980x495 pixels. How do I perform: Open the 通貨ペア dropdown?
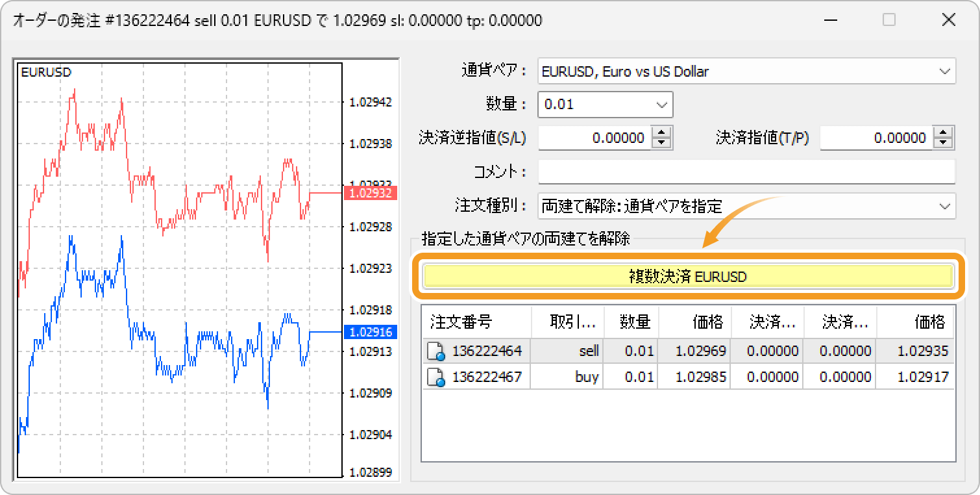pos(944,71)
